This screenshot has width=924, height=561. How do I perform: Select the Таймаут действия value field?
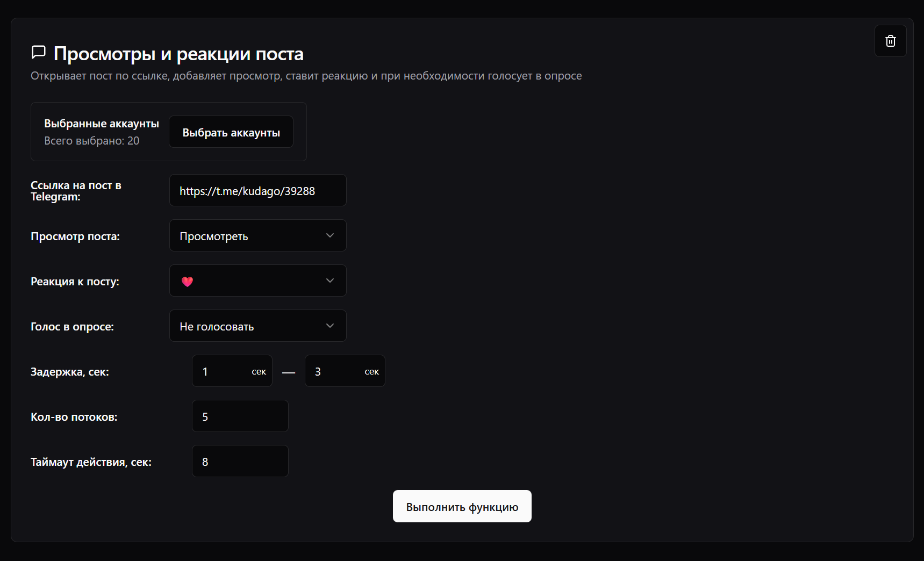click(x=240, y=462)
